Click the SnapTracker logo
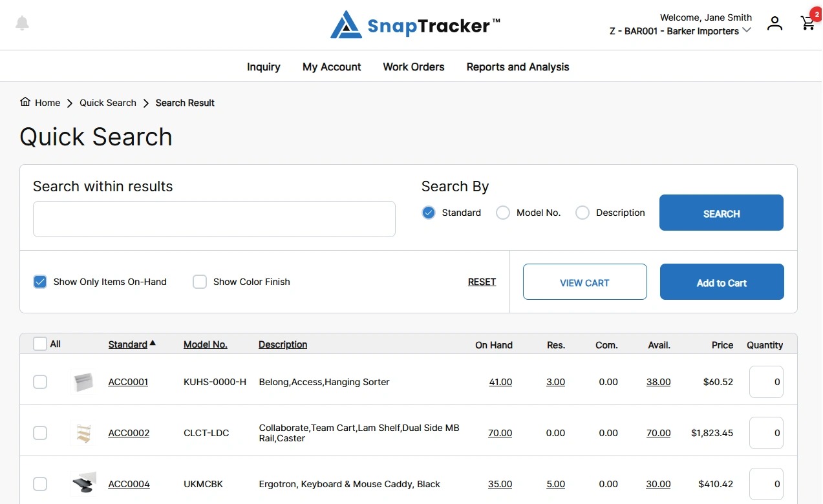Screen dimensions: 823x504 (x=415, y=25)
